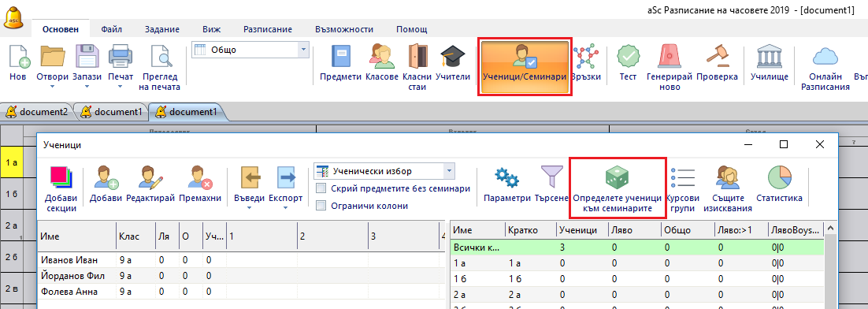
Task: Print using the Печат icon
Action: tap(121, 58)
